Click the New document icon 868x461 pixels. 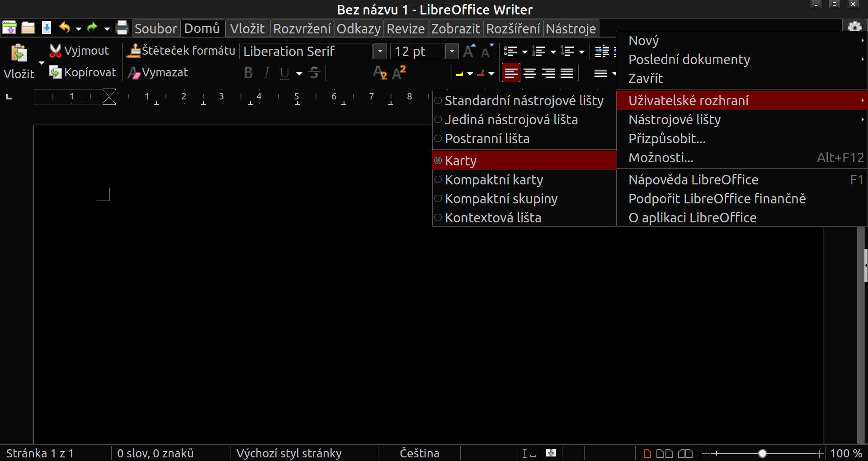(x=9, y=28)
